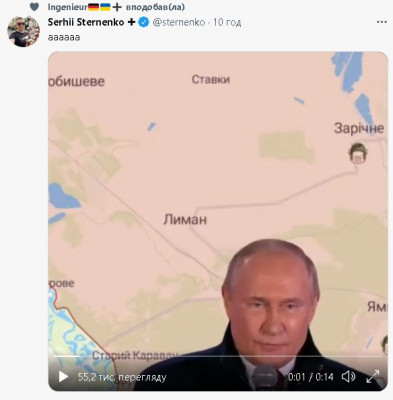The image size is (393, 400).
Task: Open the three-dots more options menu
Action: pos(381,22)
